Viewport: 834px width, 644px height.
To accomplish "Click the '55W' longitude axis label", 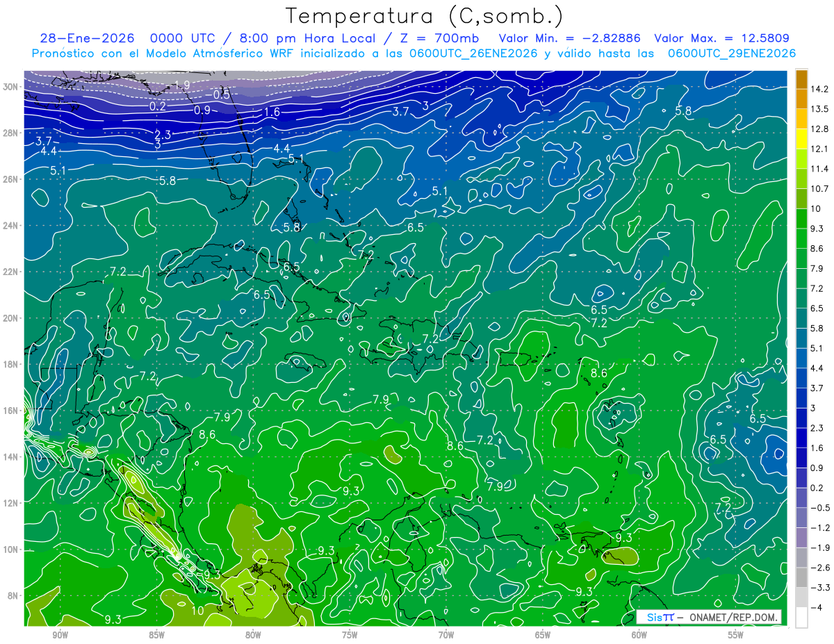I will [x=736, y=635].
